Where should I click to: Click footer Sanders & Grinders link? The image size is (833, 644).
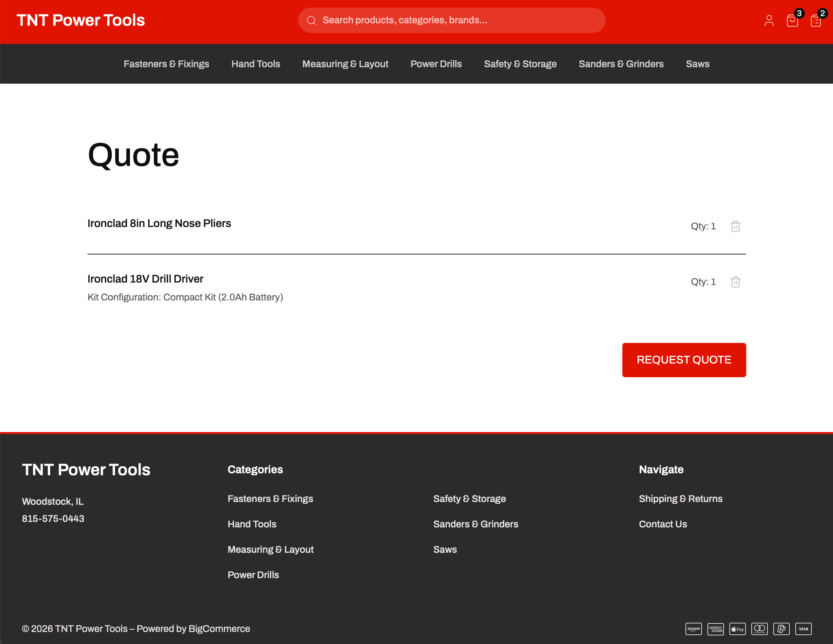pyautogui.click(x=476, y=524)
